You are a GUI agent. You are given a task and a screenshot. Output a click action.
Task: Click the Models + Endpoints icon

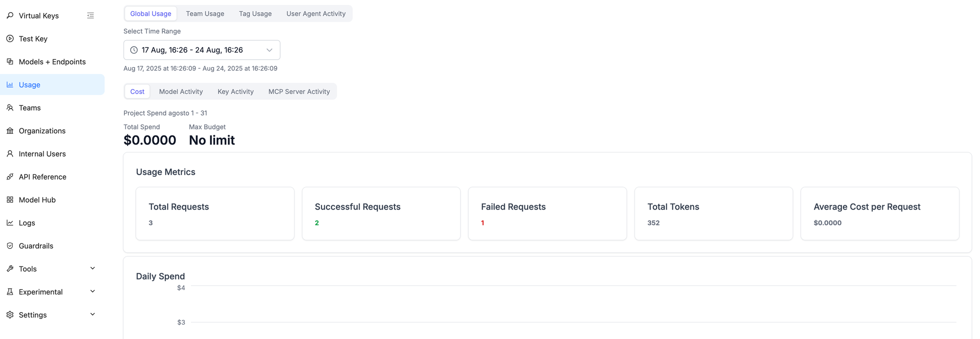pos(10,62)
